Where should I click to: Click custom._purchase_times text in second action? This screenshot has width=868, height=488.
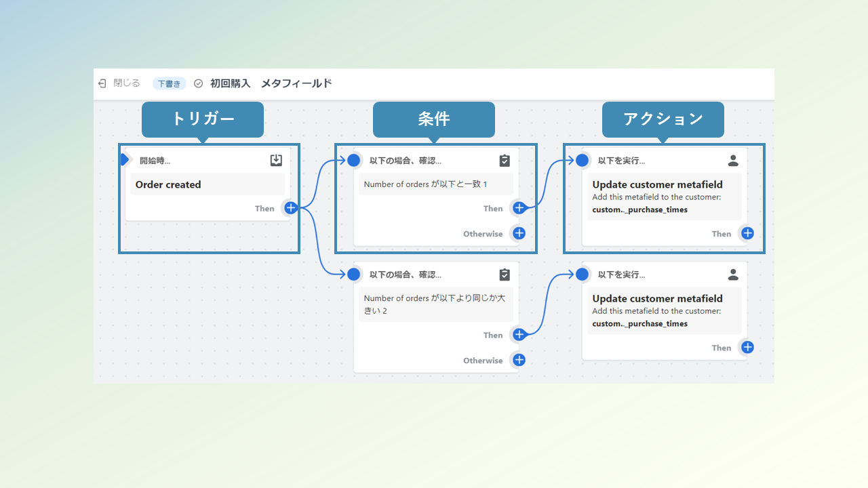(x=640, y=324)
